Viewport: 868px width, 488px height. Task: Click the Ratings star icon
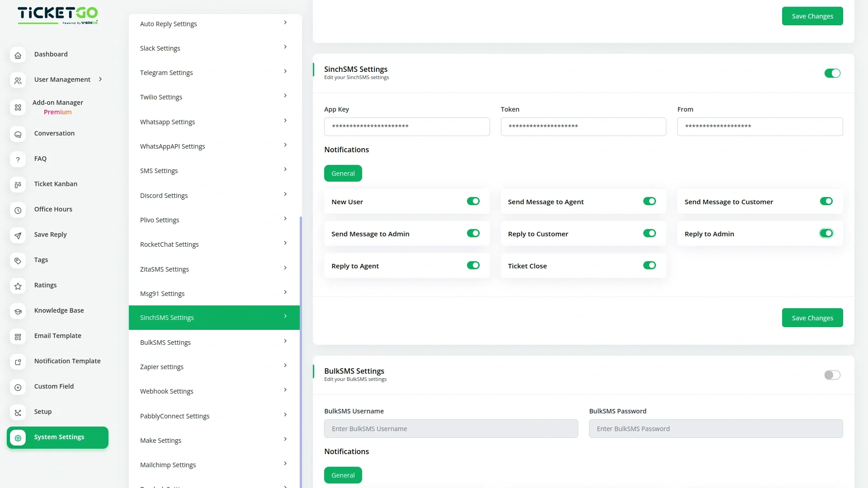tap(18, 286)
